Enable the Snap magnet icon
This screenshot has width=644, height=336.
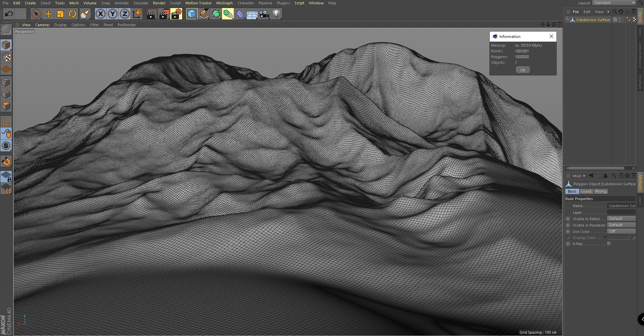click(x=6, y=161)
